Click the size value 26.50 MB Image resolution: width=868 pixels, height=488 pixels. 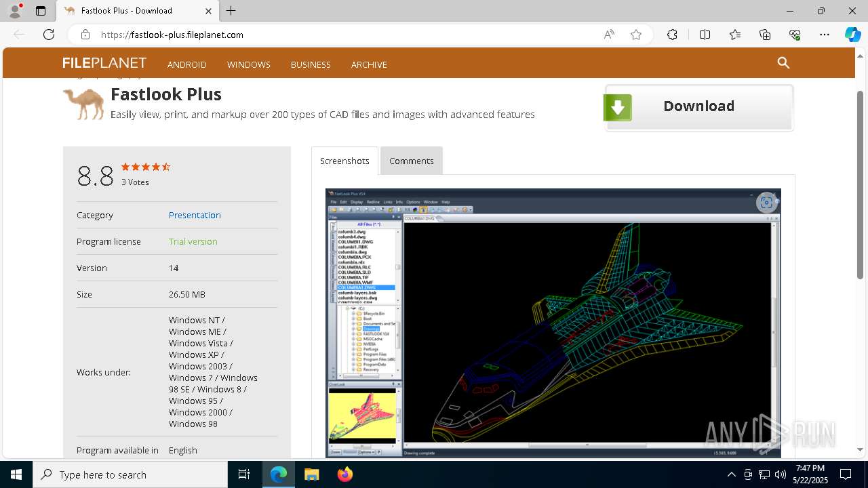187,294
